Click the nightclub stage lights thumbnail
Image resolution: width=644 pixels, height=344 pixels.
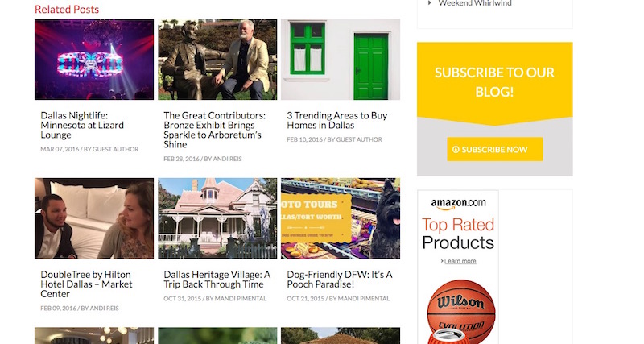pos(94,60)
